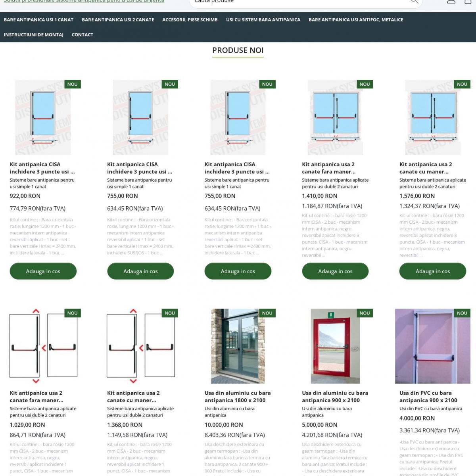Click the 864,71 RON(fara TVA) price
This screenshot has width=476, height=476.
[x=38, y=435]
